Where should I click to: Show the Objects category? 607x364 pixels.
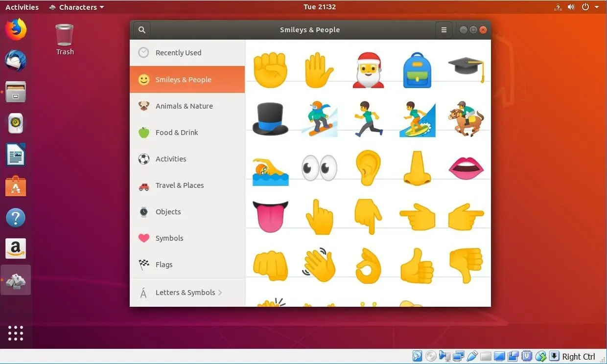[x=187, y=211]
